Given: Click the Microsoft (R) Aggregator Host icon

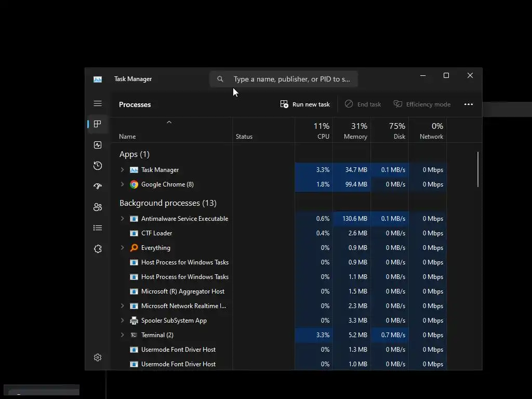Looking at the screenshot, I should click(134, 291).
